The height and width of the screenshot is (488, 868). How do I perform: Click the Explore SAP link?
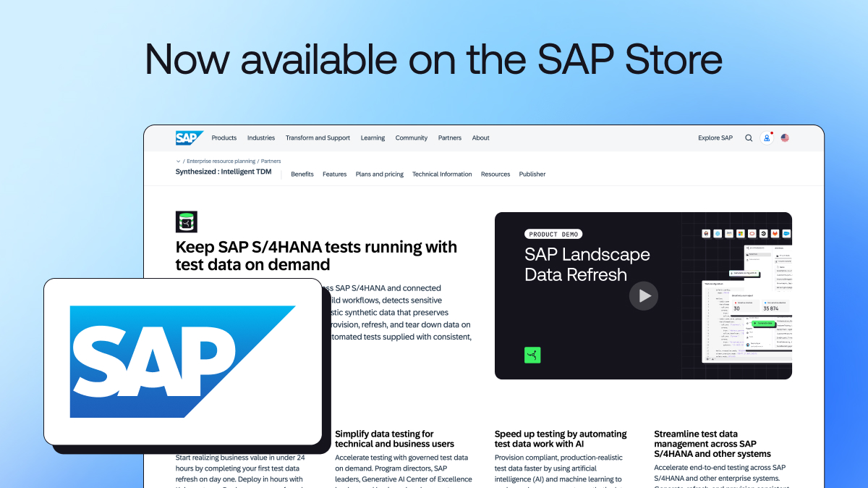tap(715, 138)
